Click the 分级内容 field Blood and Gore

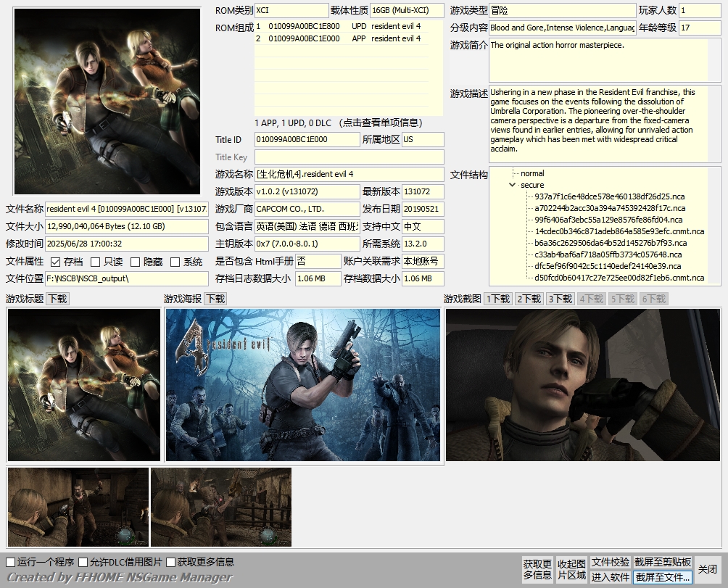point(562,28)
